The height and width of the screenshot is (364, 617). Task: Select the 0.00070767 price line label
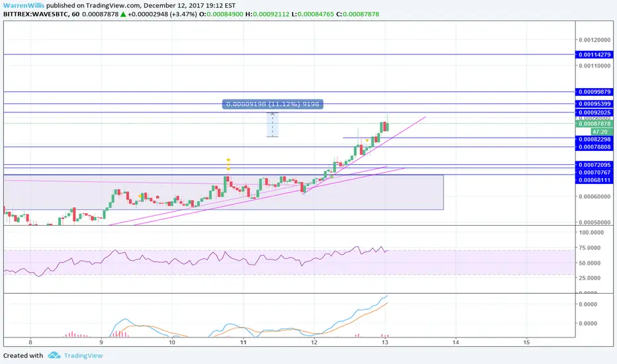coord(594,172)
